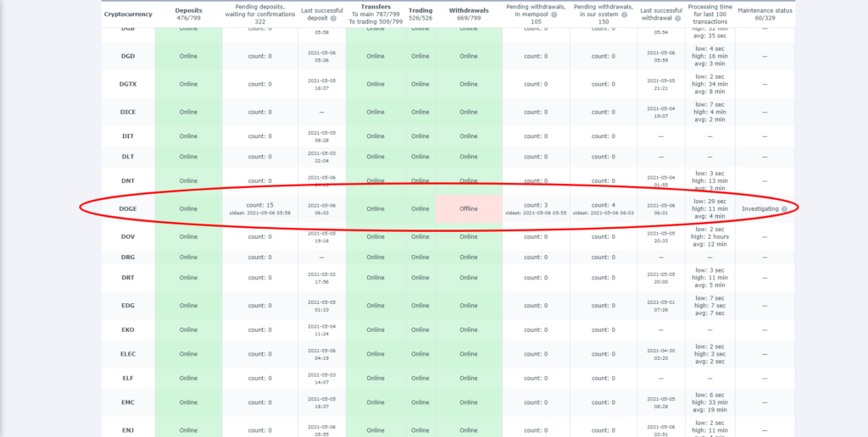Select the DOGE cryptocurrency name
This screenshot has height=437, width=868.
(128, 209)
